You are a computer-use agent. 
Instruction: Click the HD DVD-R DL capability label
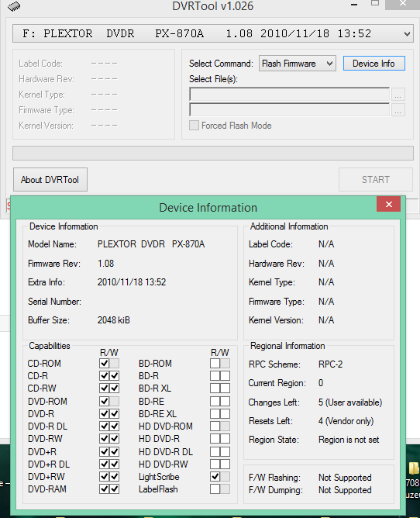(x=166, y=451)
